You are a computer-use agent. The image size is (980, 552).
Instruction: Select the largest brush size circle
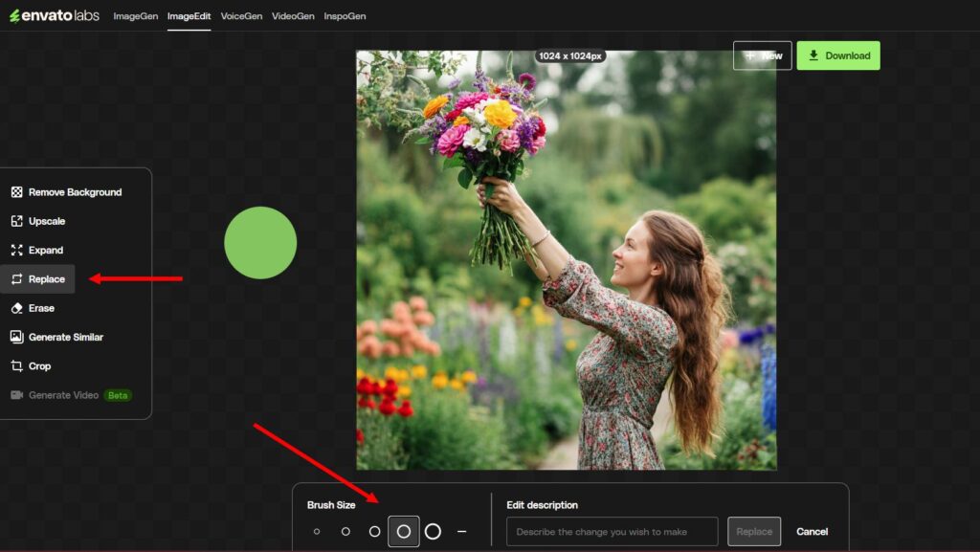(432, 531)
